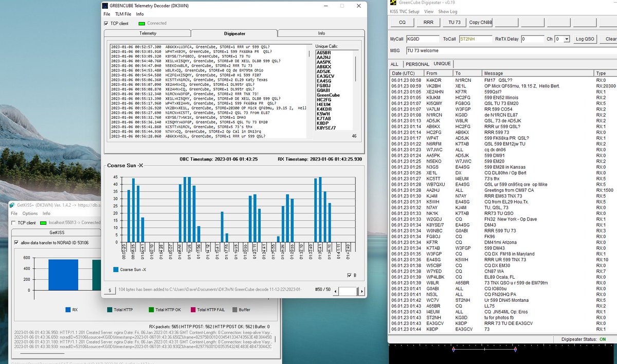
Task: Select the W2GDJ row FN32 New York
Action: (x=503, y=219)
